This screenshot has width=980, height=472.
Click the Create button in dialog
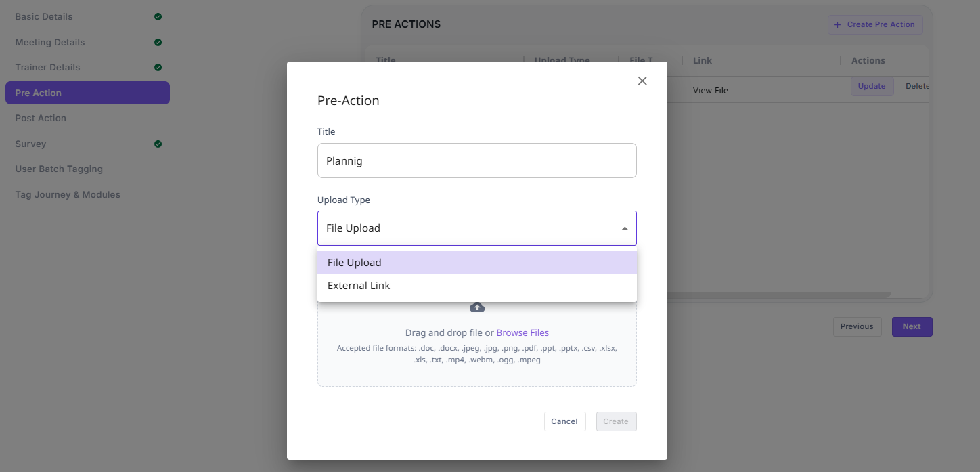tap(615, 421)
